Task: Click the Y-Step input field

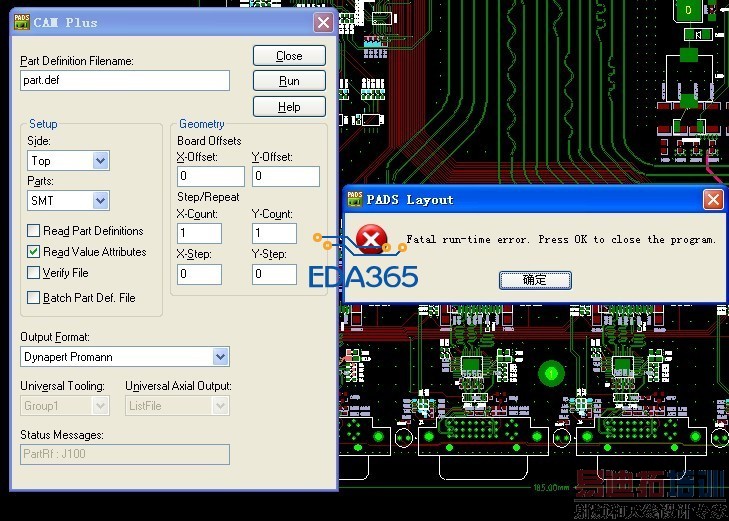Action: pyautogui.click(x=274, y=274)
